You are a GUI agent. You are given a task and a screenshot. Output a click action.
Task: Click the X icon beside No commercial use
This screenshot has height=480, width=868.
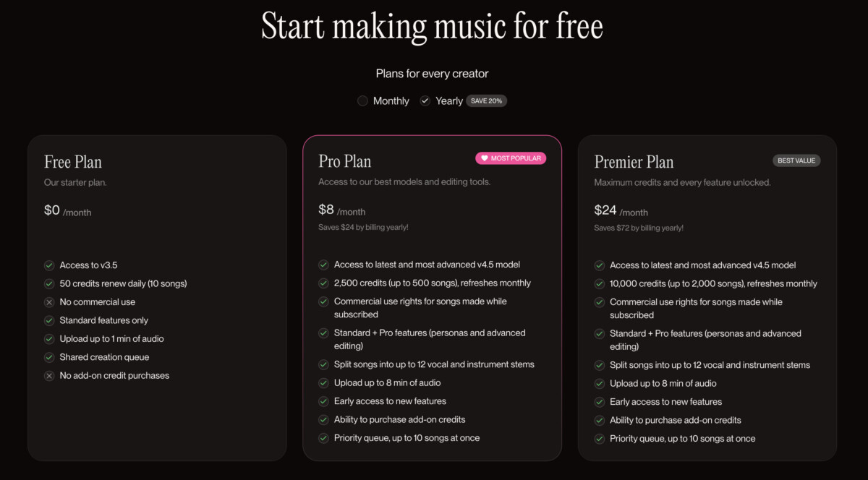click(x=49, y=302)
